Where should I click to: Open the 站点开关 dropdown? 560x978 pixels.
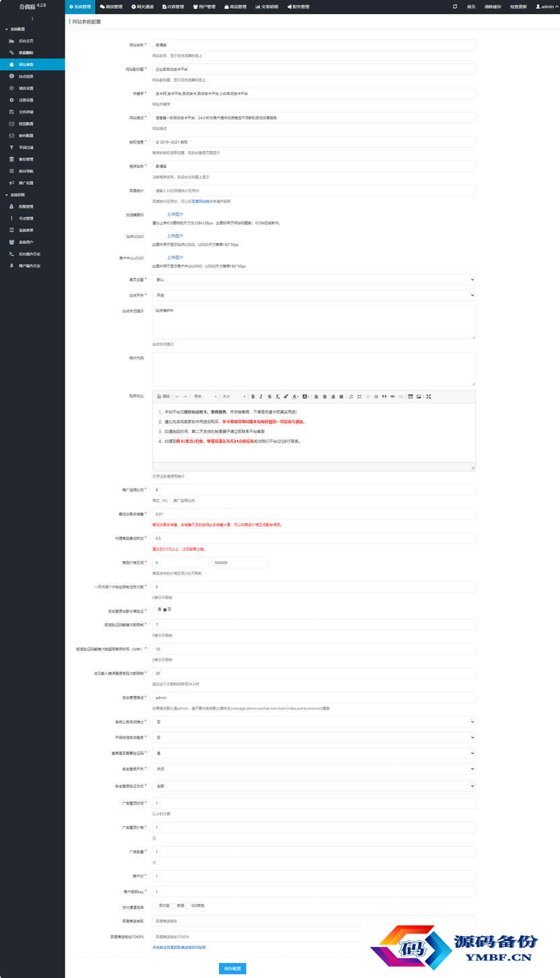tap(314, 295)
